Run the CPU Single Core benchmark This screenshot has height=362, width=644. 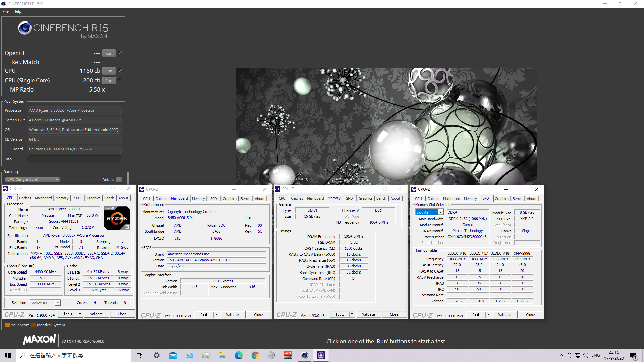pyautogui.click(x=109, y=81)
